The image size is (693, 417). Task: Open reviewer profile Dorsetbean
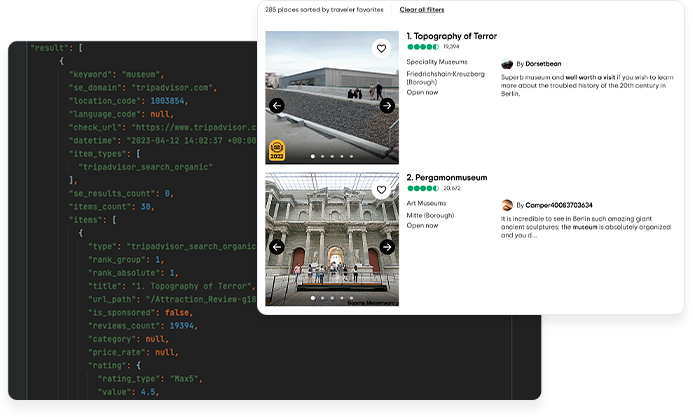pyautogui.click(x=543, y=64)
